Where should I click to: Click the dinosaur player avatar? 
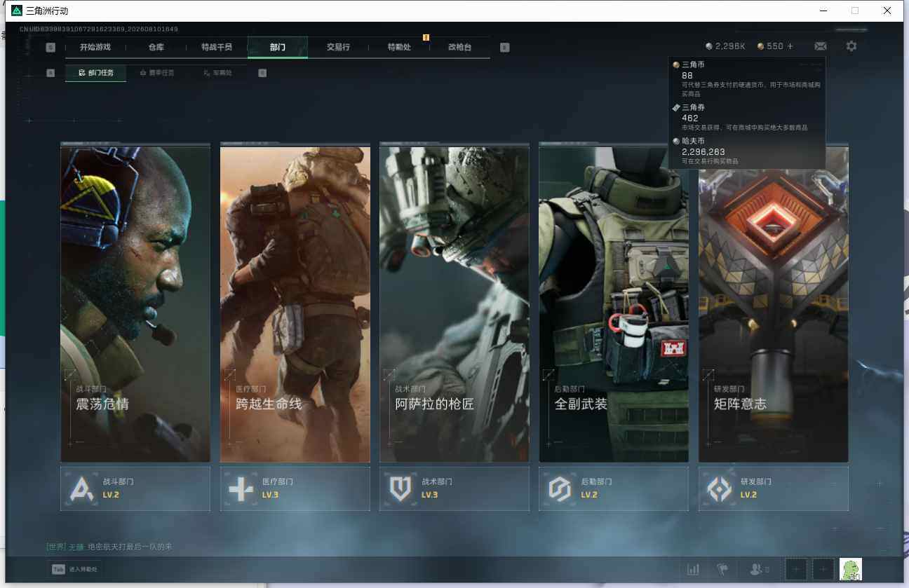click(x=851, y=569)
